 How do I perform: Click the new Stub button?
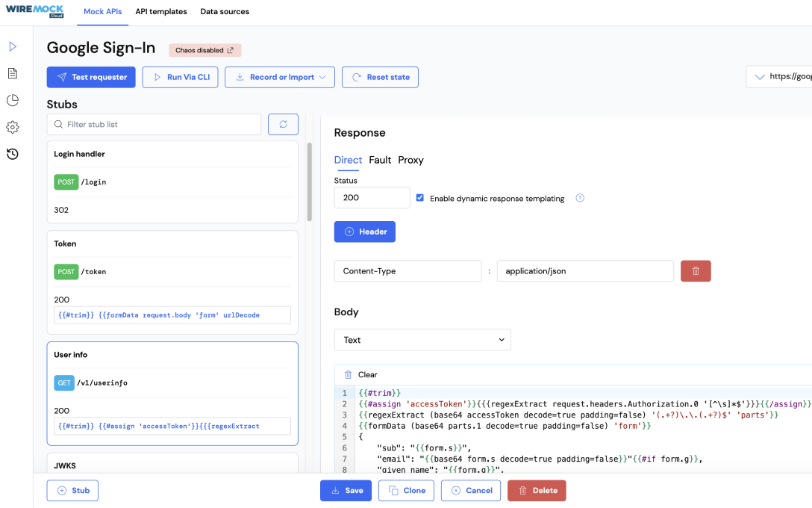pyautogui.click(x=72, y=490)
